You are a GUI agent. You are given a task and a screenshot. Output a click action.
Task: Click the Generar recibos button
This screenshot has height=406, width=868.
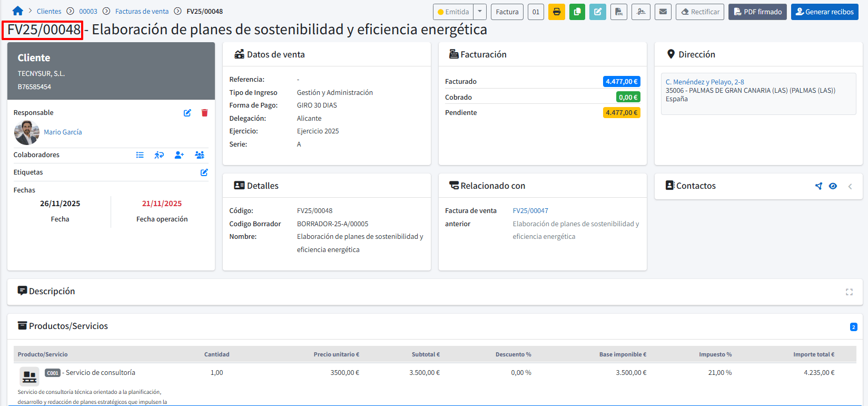pos(824,12)
